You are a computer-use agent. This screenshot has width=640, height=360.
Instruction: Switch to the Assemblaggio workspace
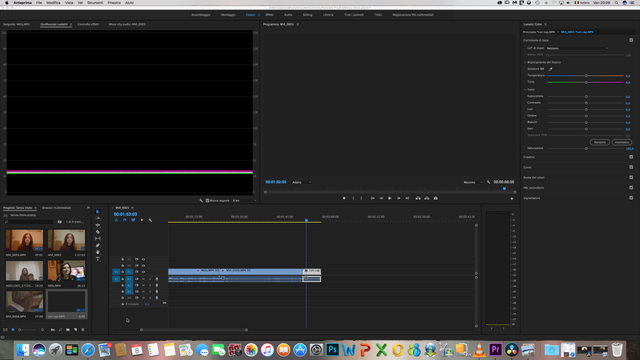click(200, 15)
